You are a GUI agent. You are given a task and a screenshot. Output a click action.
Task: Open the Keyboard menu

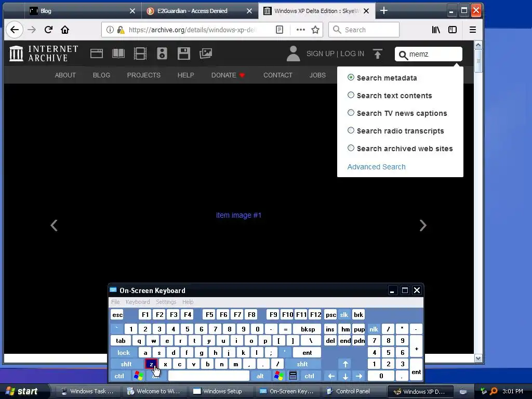coord(137,302)
